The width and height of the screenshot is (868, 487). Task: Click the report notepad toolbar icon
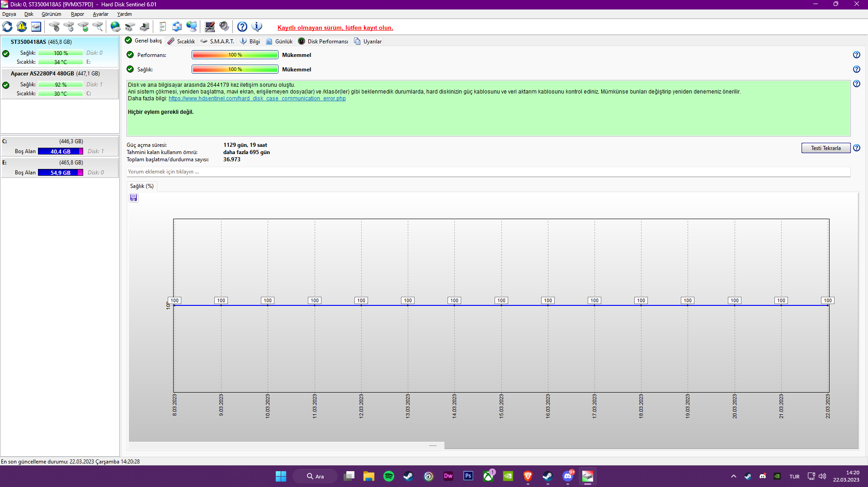(163, 27)
